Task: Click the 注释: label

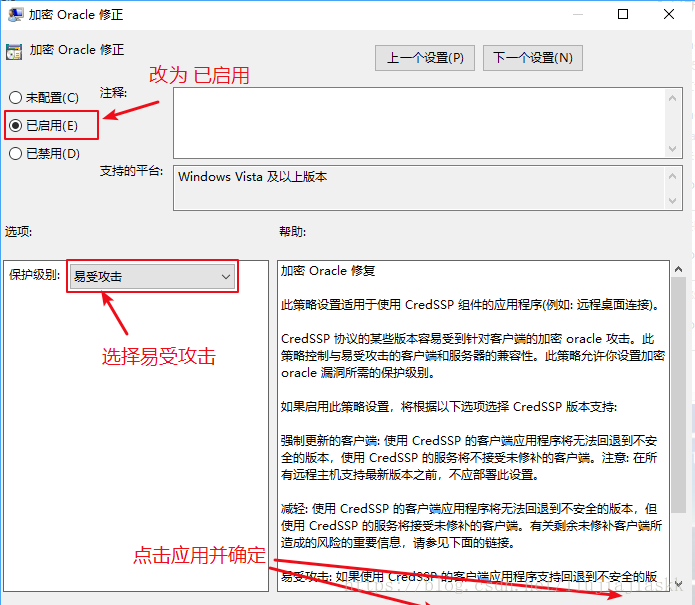Action: point(113,93)
